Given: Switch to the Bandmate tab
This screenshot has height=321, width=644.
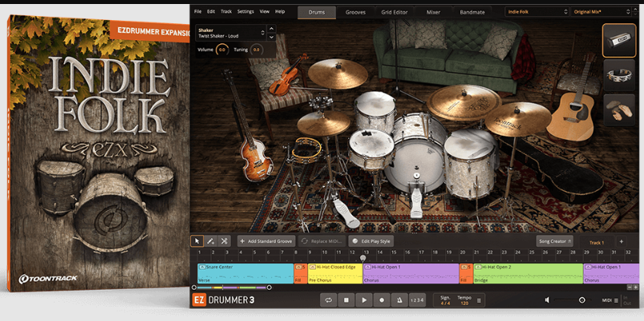Looking at the screenshot, I should pos(472,12).
